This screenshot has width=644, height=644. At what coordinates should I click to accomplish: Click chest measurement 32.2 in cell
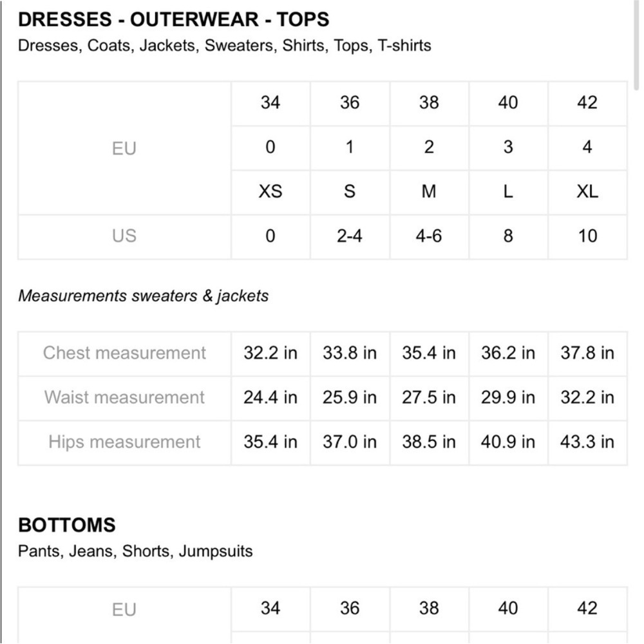click(270, 353)
